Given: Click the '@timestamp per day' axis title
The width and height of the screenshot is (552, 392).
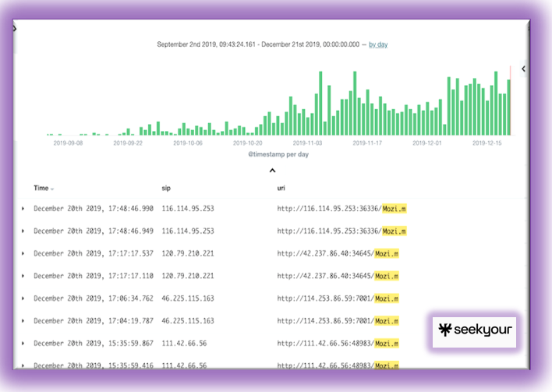Looking at the screenshot, I should pyautogui.click(x=278, y=154).
